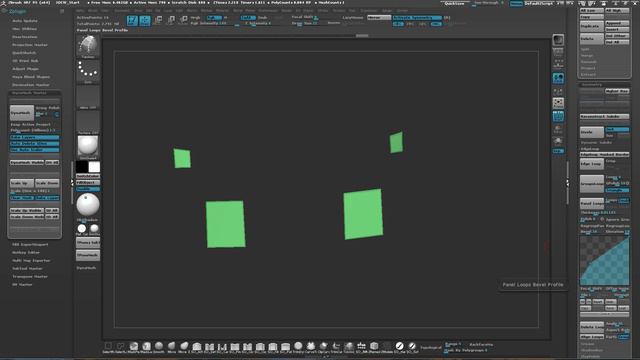Open the material sphere selector
640x360 pixels.
[x=88, y=147]
